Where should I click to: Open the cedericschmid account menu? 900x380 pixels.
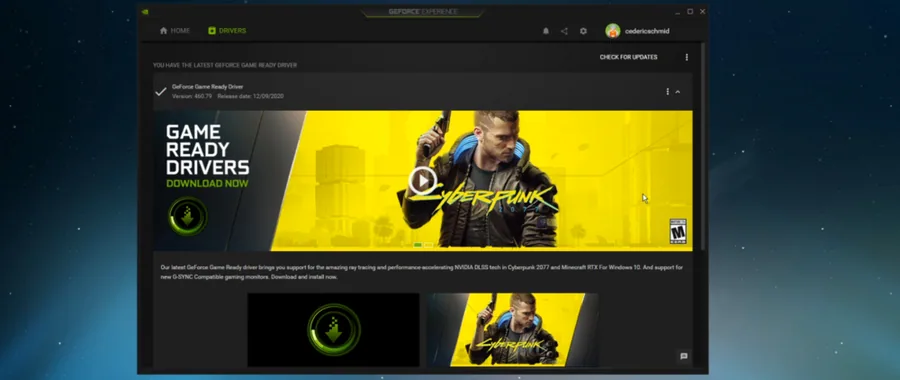coord(647,31)
